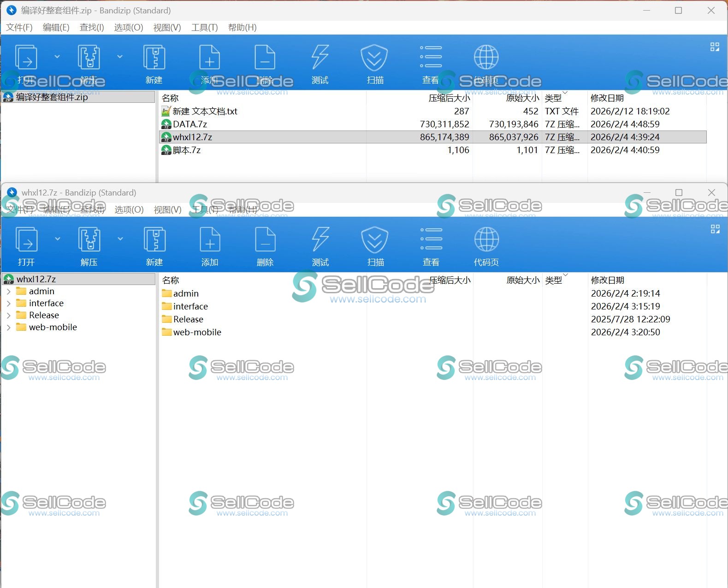
Task: Select the DATA.7z file in the list
Action: click(190, 124)
